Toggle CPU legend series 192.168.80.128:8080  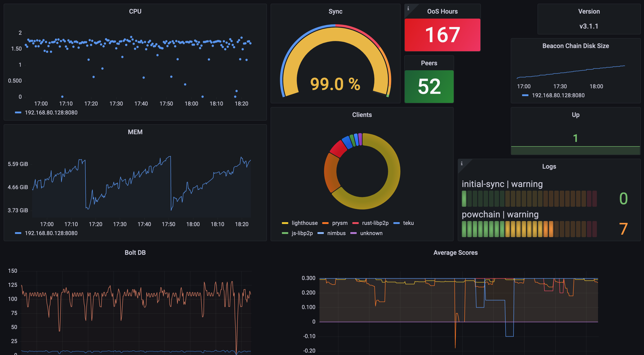click(51, 113)
